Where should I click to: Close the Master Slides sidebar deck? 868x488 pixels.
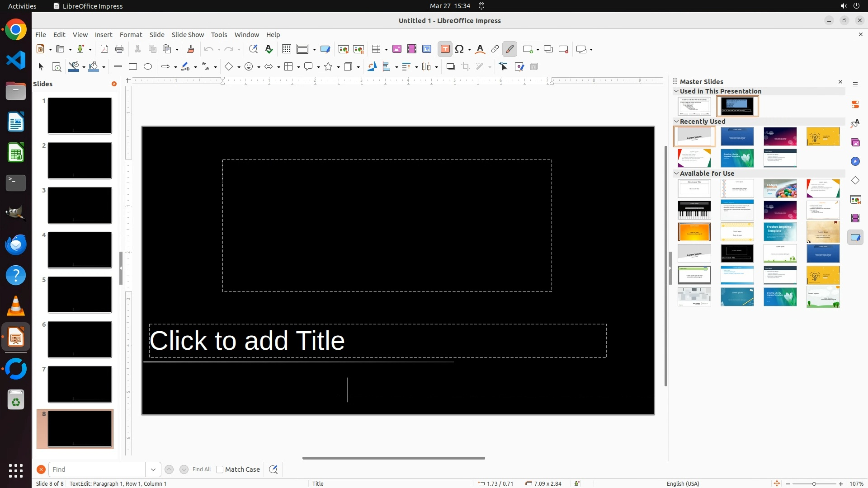click(840, 82)
